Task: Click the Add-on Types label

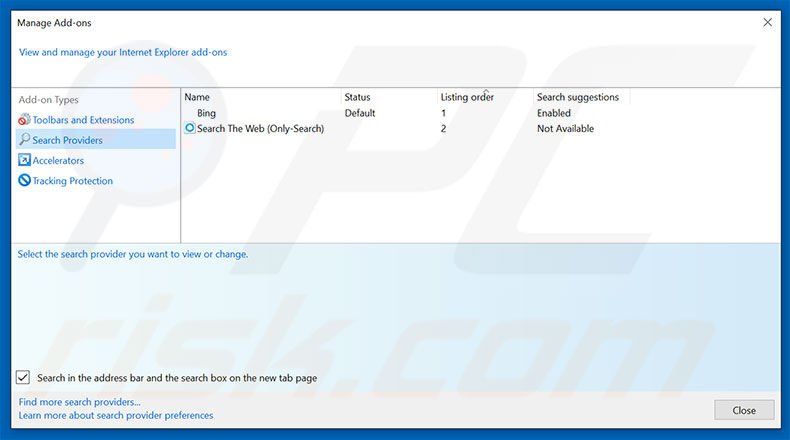Action: [48, 100]
